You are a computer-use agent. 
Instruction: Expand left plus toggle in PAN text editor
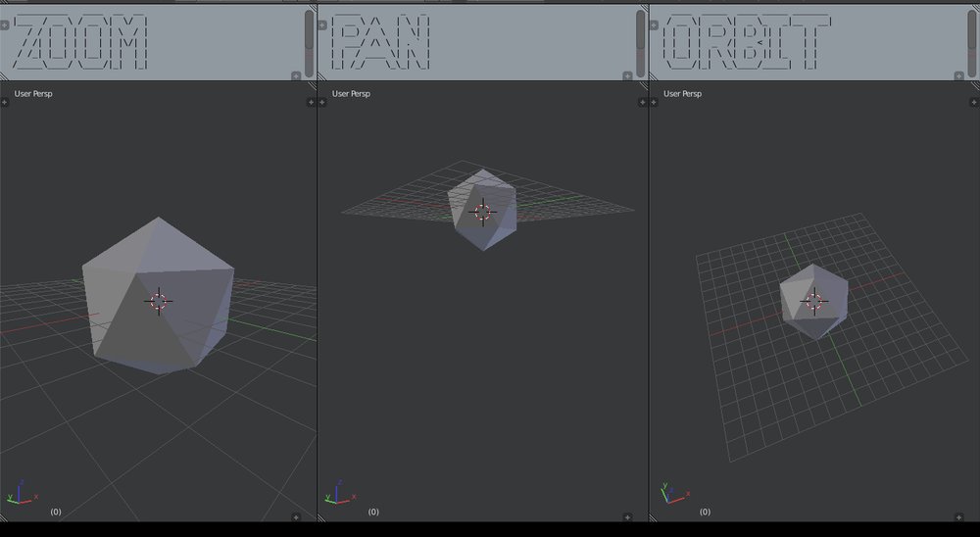point(322,25)
